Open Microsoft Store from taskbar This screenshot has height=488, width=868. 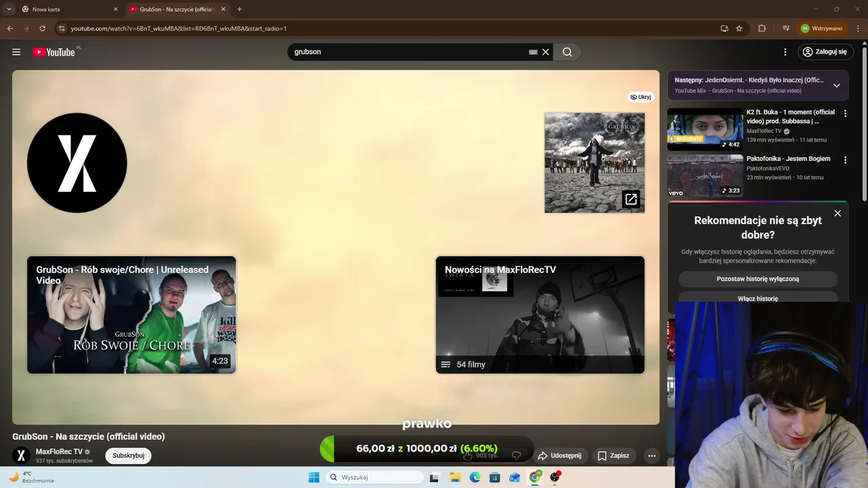click(x=495, y=477)
